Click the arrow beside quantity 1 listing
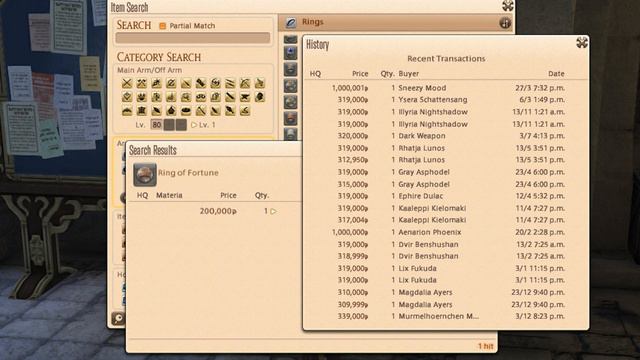 pos(273,211)
